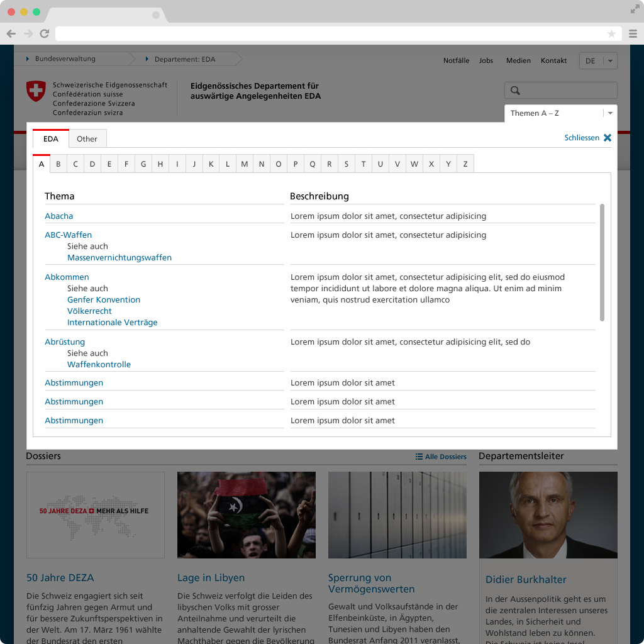Reload the page with refresh icon

[45, 34]
